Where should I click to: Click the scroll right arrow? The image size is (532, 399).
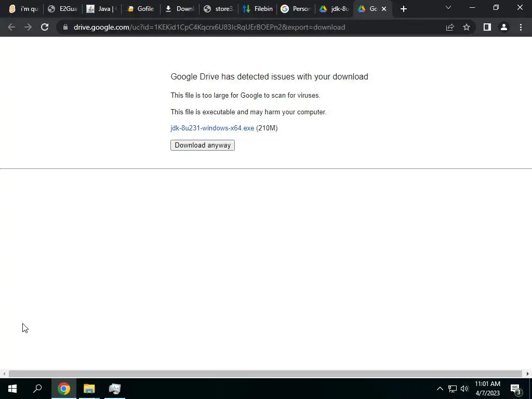(x=528, y=374)
